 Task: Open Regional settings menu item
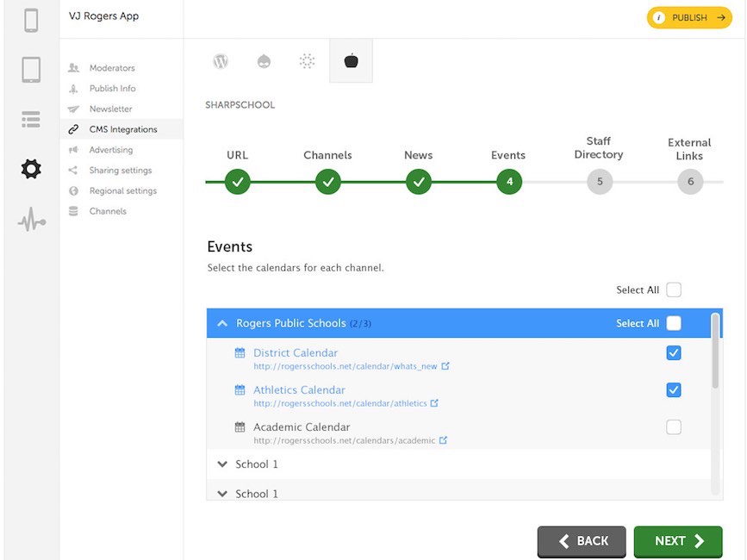[123, 191]
